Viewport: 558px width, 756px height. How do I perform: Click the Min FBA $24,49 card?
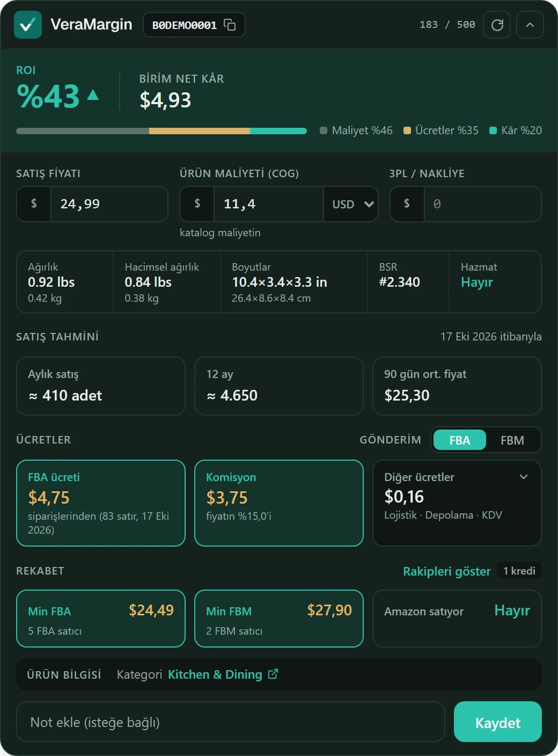pyautogui.click(x=101, y=619)
